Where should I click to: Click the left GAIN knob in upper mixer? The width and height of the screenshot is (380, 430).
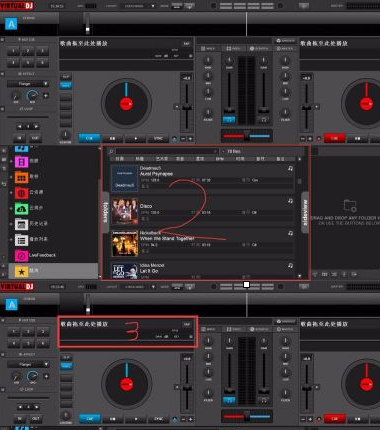pos(229,61)
